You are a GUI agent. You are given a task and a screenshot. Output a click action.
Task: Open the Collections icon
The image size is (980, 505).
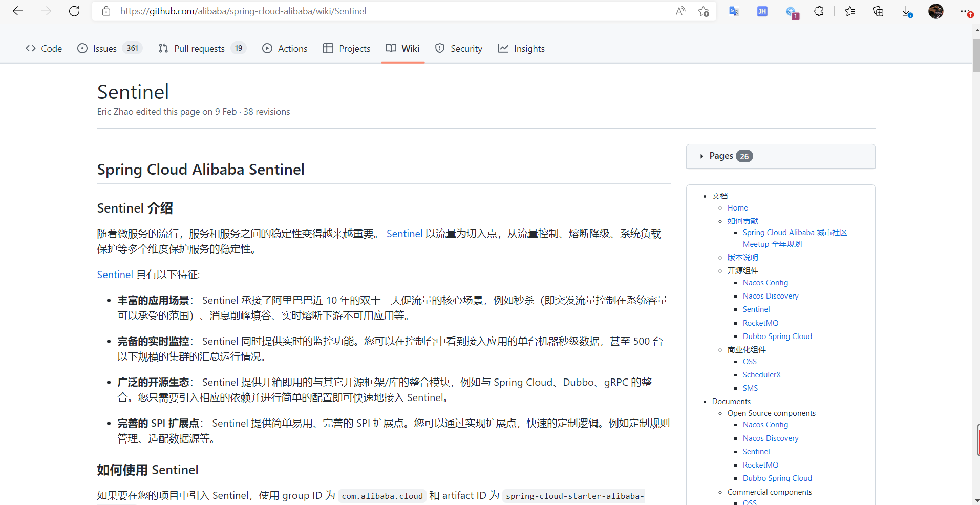pos(878,11)
